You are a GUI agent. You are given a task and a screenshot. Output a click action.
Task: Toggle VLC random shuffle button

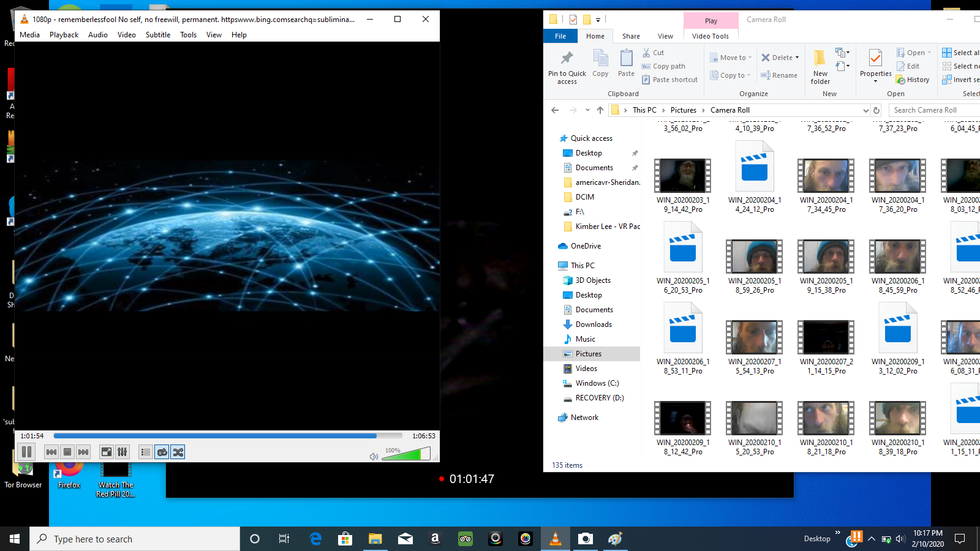[x=178, y=452]
